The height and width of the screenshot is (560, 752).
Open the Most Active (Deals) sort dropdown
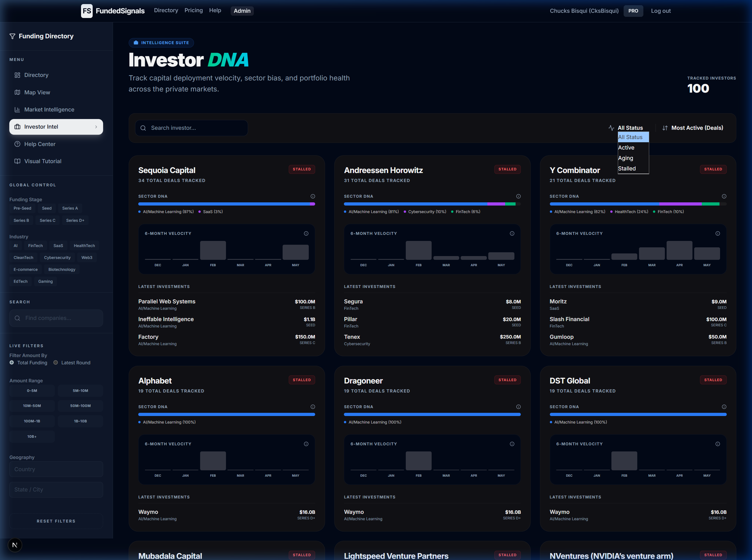tap(697, 128)
